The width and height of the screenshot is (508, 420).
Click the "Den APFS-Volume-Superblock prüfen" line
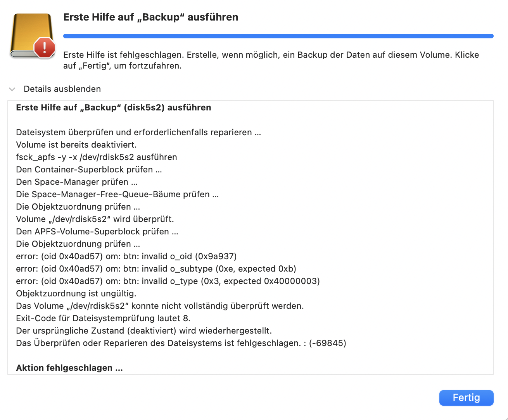pyautogui.click(x=97, y=232)
